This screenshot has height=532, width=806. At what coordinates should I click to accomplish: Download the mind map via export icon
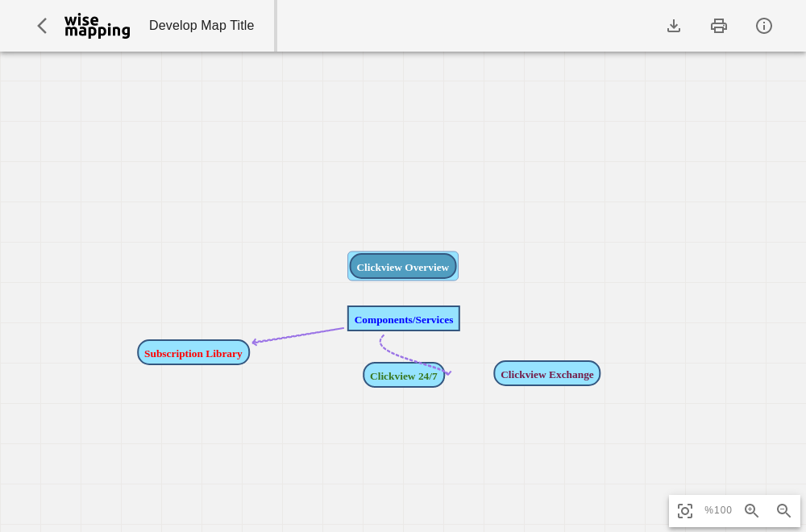[x=673, y=26]
